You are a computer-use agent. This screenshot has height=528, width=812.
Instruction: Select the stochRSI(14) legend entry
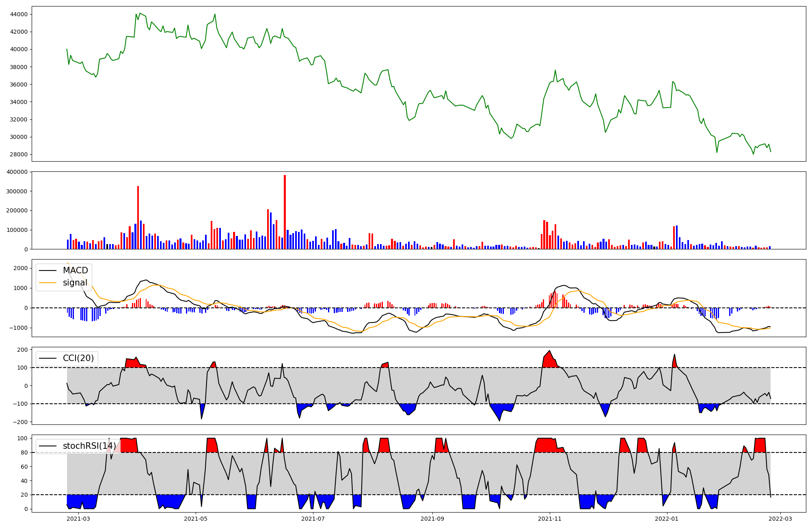pyautogui.click(x=89, y=446)
